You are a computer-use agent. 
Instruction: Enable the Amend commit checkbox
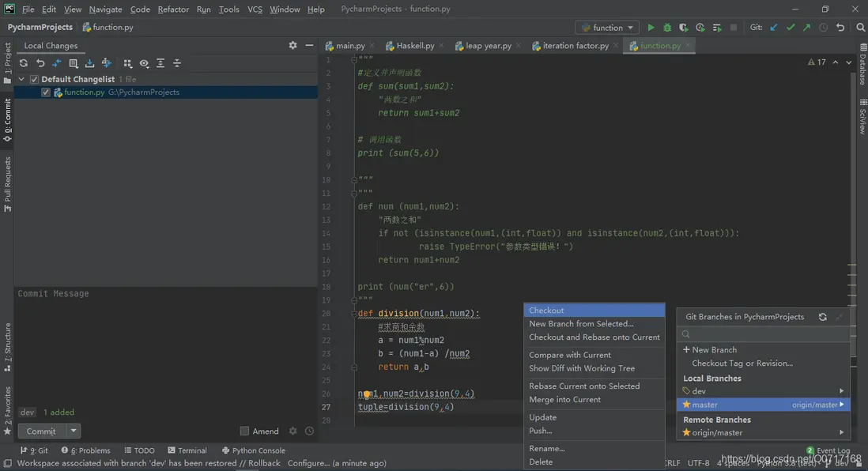tap(244, 431)
